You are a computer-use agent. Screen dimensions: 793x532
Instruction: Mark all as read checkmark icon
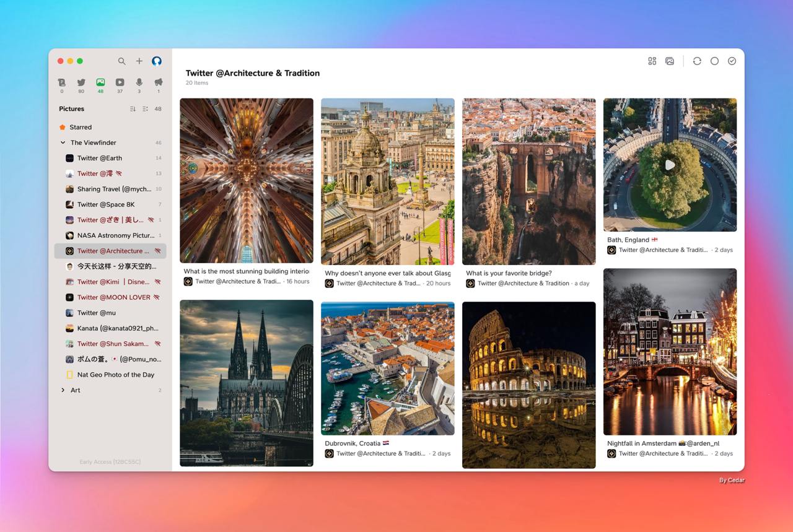[x=732, y=61]
